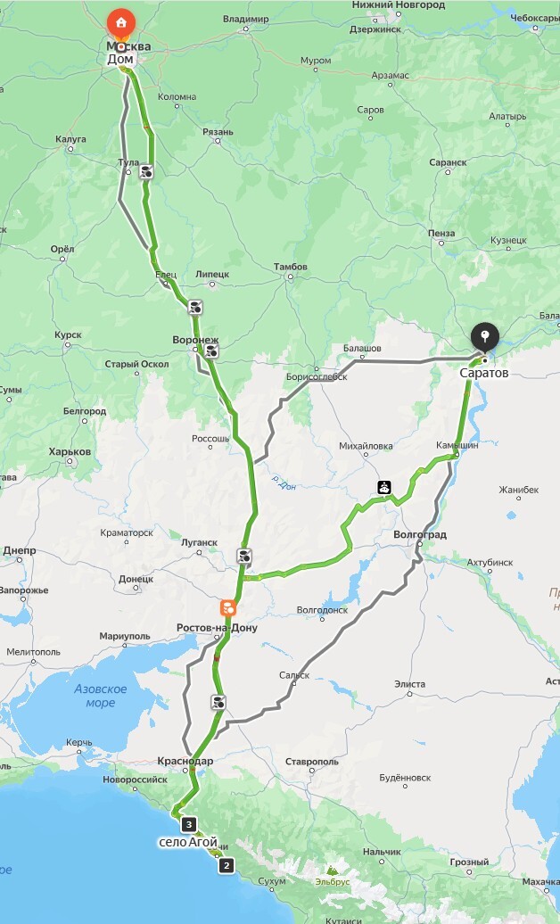Select waypoint marker 3 near село Агой
Viewport: 560px width, 924px height.
tap(189, 824)
